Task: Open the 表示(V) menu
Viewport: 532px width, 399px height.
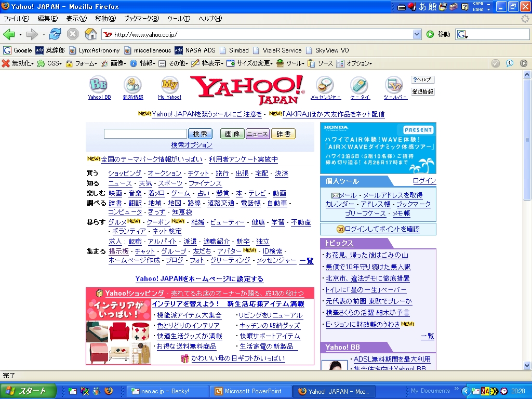Action: [x=76, y=18]
